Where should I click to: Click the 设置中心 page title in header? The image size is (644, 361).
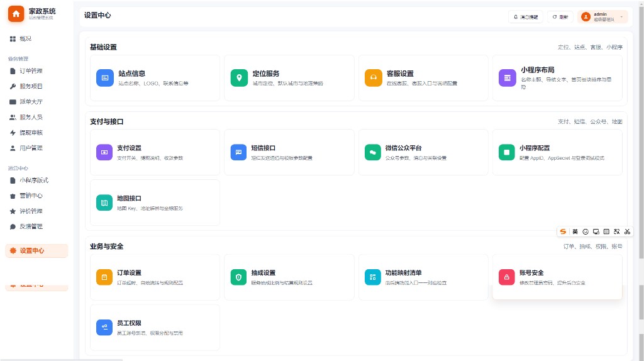point(97,16)
